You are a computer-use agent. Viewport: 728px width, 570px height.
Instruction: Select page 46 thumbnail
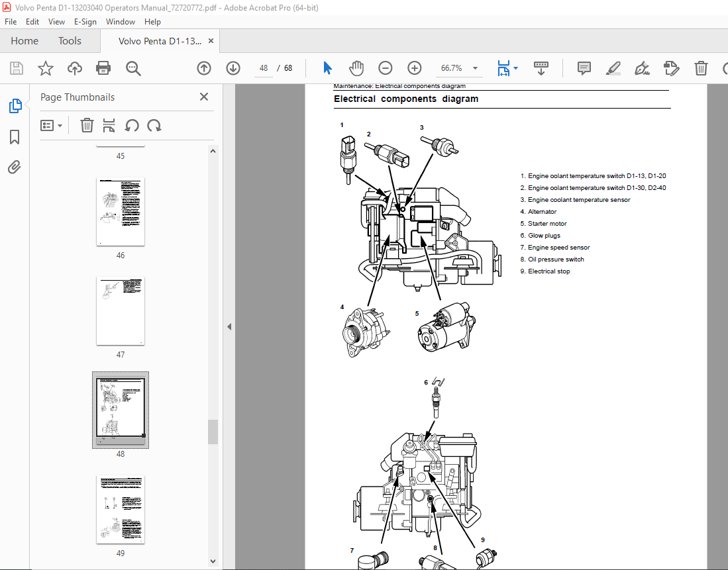tap(121, 212)
